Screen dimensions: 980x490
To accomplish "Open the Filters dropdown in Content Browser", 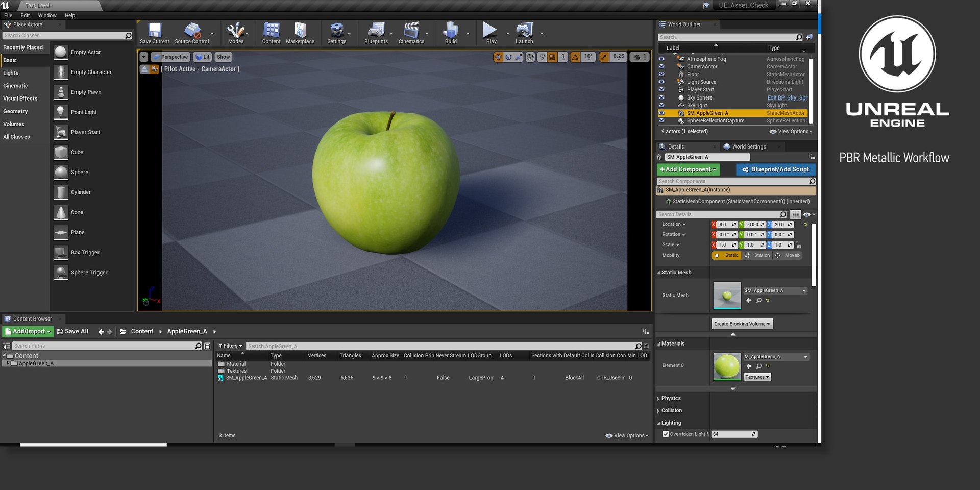I will [x=230, y=346].
